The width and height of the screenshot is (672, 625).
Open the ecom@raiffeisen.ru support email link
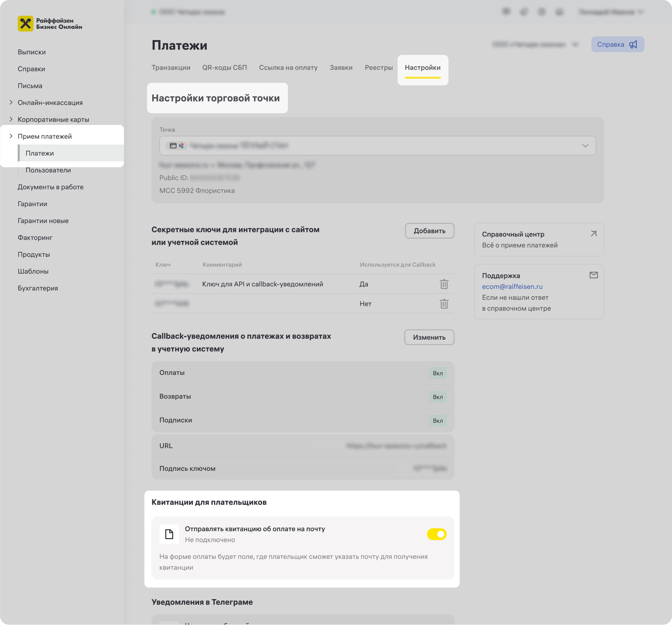click(512, 286)
